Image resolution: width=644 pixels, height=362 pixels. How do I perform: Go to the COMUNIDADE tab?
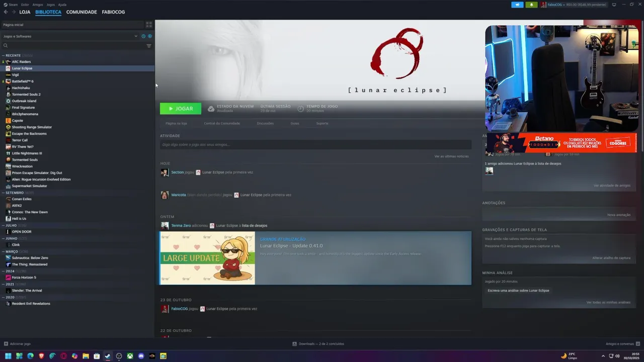(x=82, y=12)
